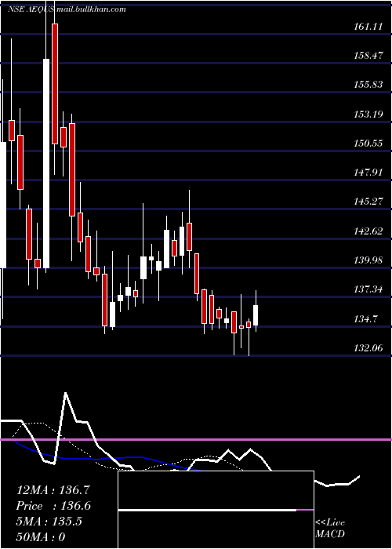Image resolution: width=392 pixels, height=549 pixels.
Task: Click the NSE AEQUS chart title
Action: point(31,9)
